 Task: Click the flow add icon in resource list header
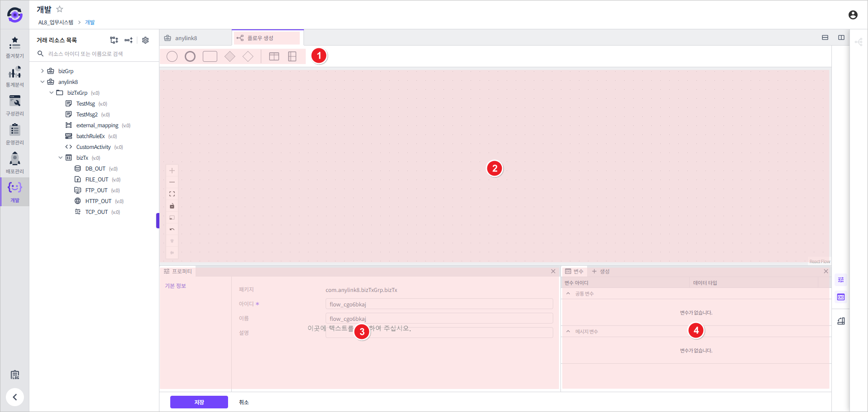129,40
